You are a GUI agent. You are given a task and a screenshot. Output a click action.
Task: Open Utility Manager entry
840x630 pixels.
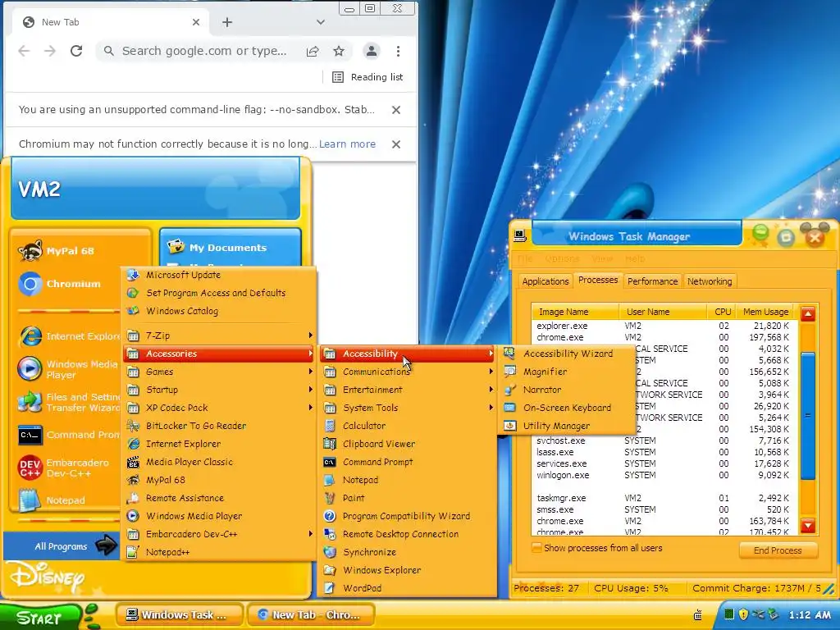[568, 426]
